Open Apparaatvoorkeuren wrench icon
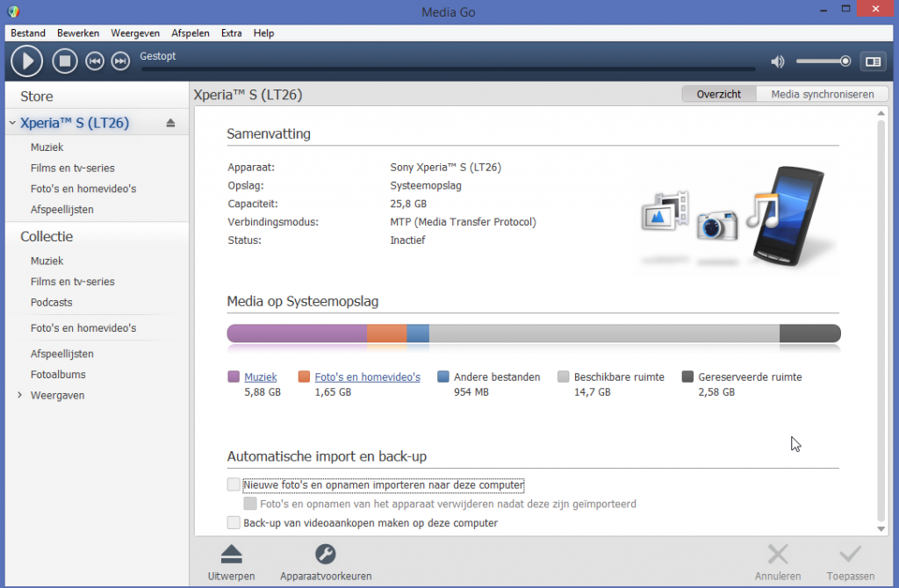Image resolution: width=899 pixels, height=588 pixels. pyautogui.click(x=325, y=554)
